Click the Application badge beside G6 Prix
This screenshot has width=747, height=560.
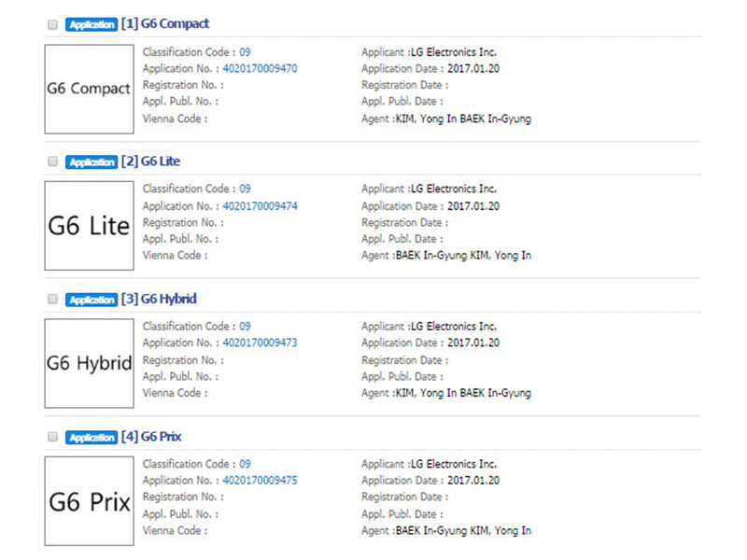click(92, 437)
